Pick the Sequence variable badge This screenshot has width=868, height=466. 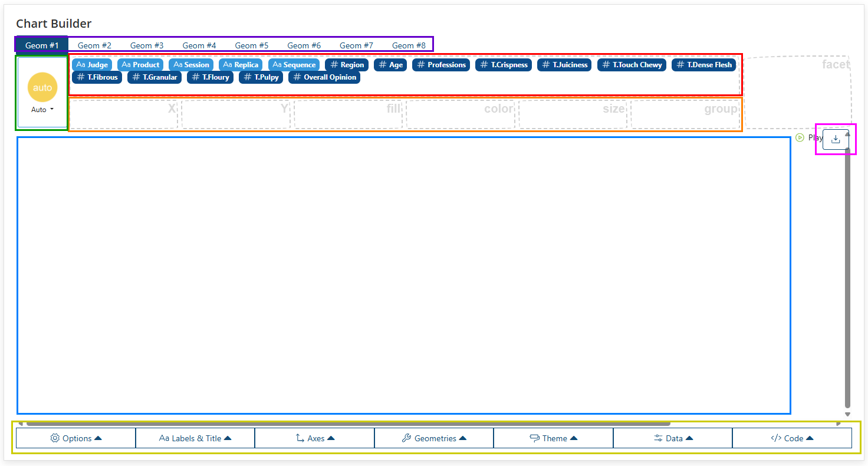(294, 65)
